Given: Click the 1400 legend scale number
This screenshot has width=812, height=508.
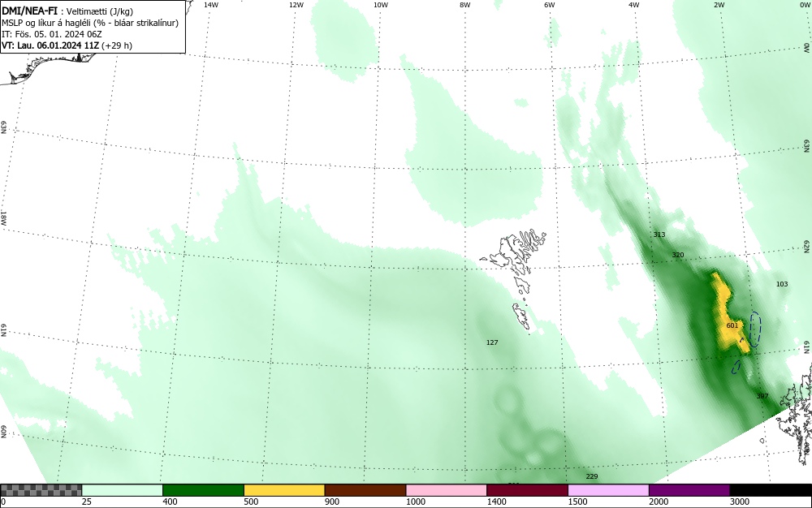Looking at the screenshot, I should coord(496,502).
